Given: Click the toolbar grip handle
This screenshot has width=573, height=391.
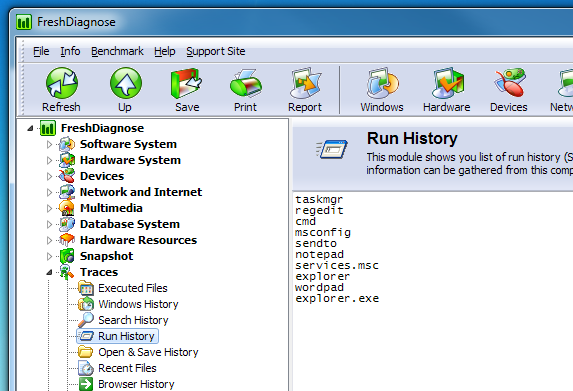Looking at the screenshot, I should coord(22,89).
